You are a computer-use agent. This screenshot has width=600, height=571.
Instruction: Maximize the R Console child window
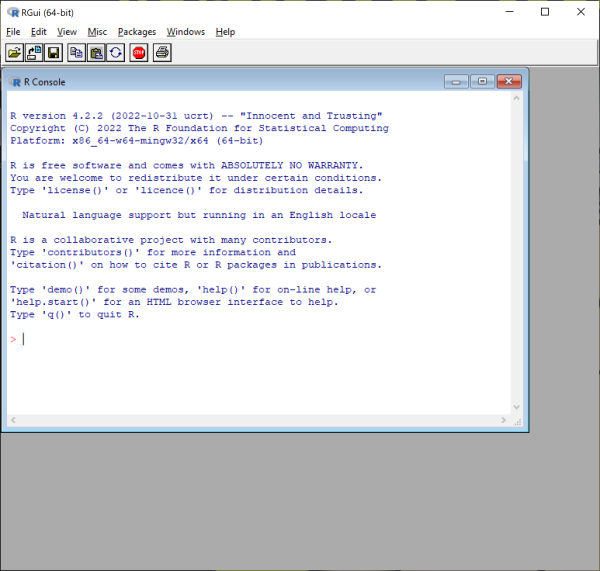click(x=482, y=82)
